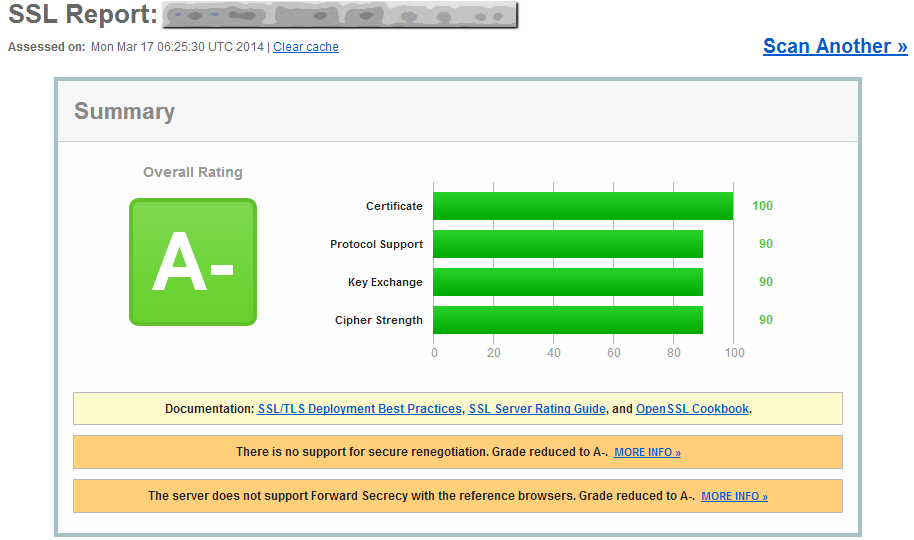Click the Scan Another link
Screen dimensions: 914x540
pos(834,46)
